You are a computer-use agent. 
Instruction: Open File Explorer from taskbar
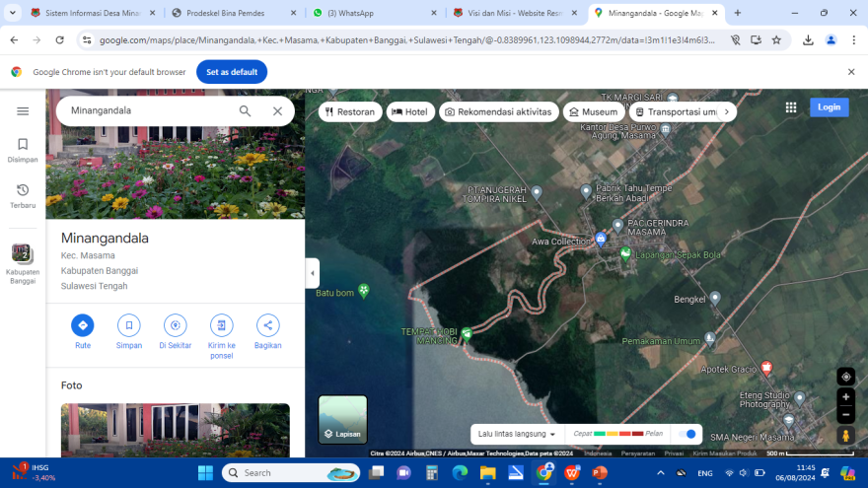(487, 473)
